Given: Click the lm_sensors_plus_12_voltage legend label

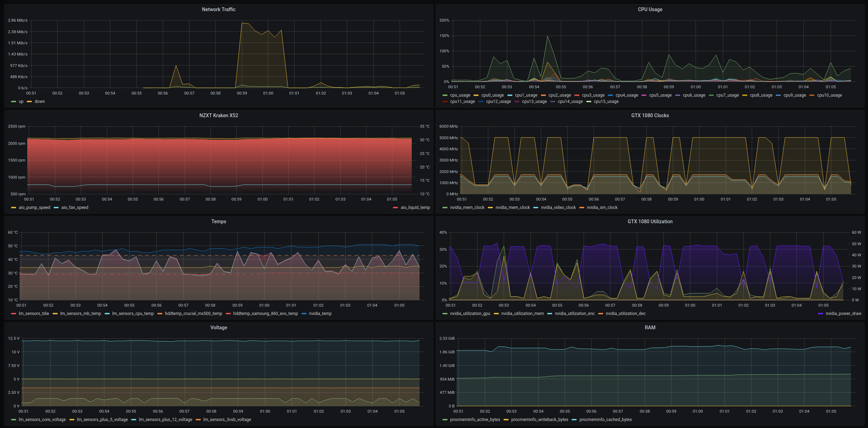Looking at the screenshot, I should pyautogui.click(x=165, y=420).
